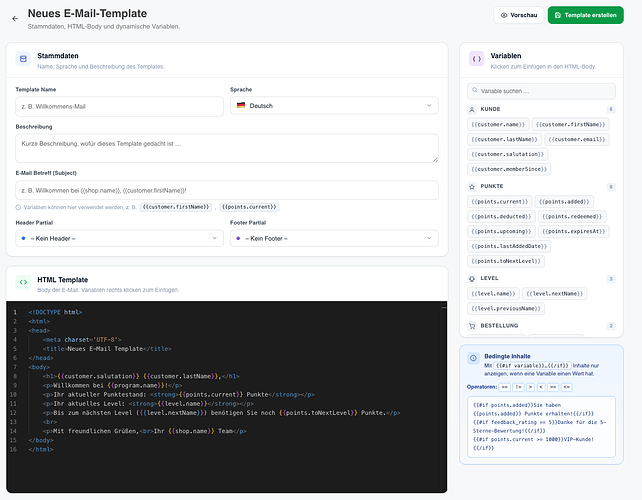Click the LEVEL badge icon

click(x=472, y=279)
